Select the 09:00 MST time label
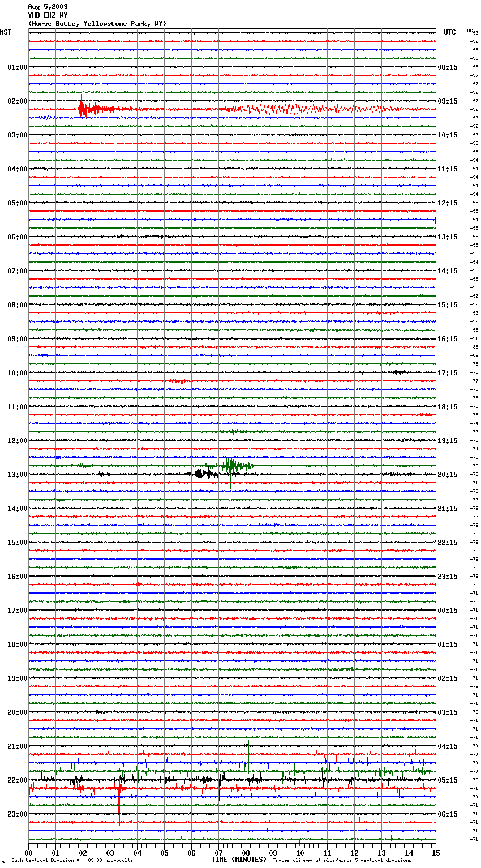This screenshot has width=481, height=868. pos(18,339)
